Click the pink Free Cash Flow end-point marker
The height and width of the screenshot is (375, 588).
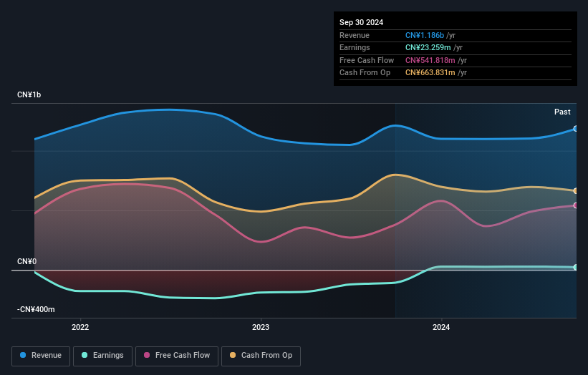(x=575, y=205)
